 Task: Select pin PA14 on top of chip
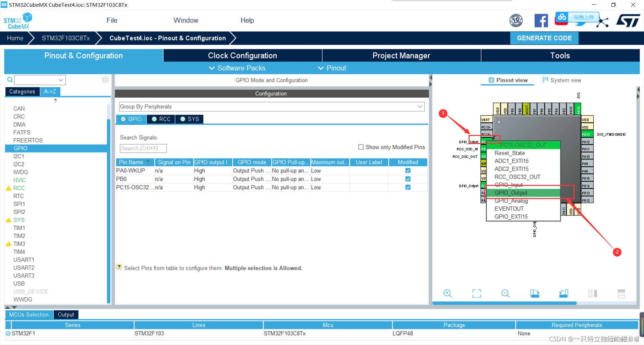click(578, 109)
